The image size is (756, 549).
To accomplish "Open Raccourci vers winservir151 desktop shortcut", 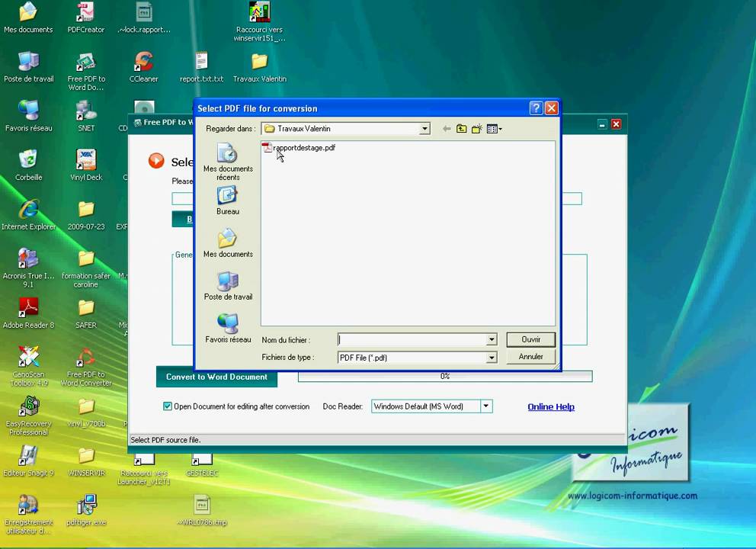I will 259,21.
